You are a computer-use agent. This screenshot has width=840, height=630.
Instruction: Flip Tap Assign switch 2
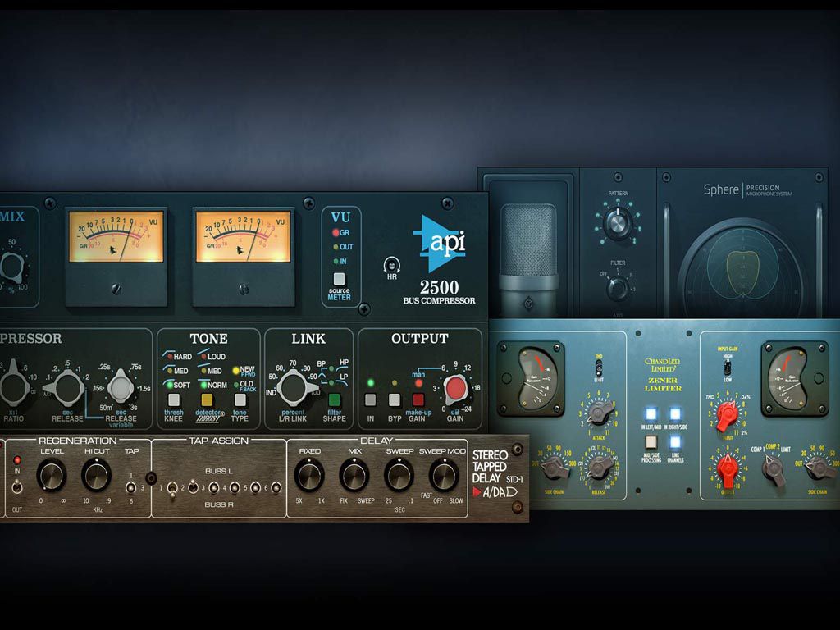pos(193,487)
